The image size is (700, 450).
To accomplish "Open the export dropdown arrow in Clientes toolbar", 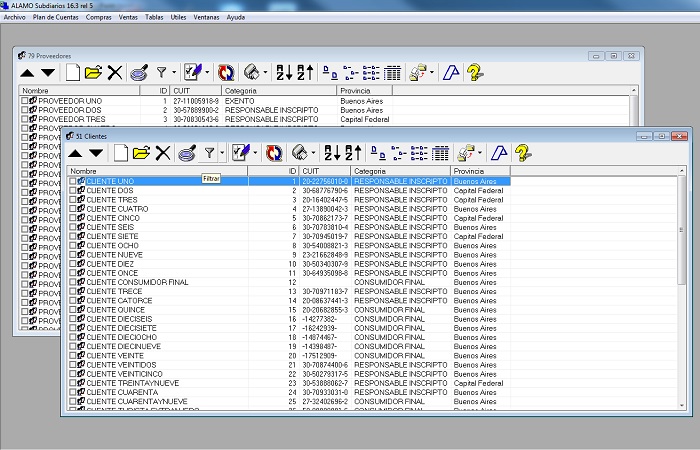I will pos(480,153).
